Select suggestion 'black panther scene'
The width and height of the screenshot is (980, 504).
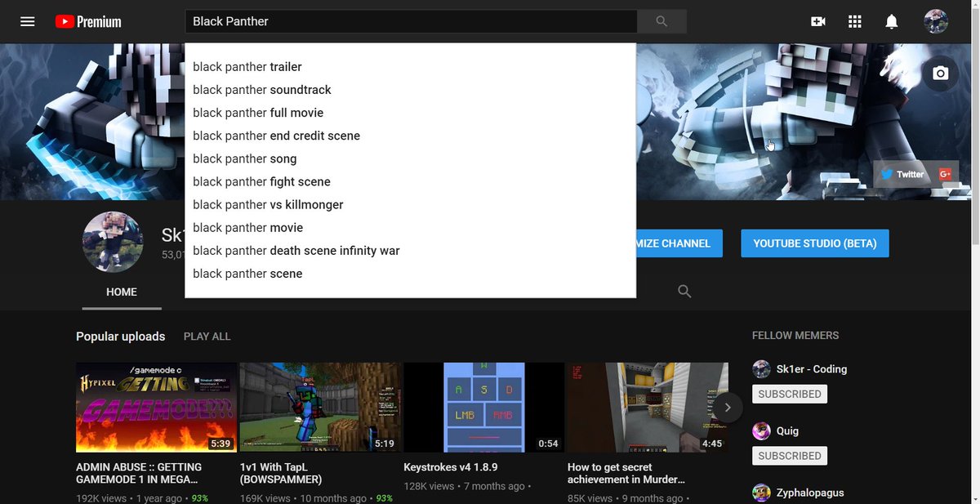[x=410, y=273]
